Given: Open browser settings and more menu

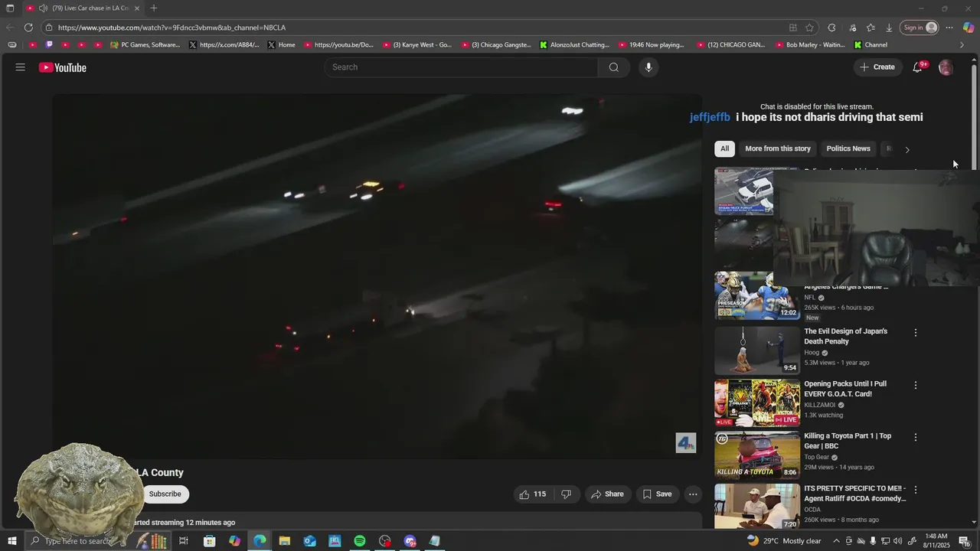Looking at the screenshot, I should [x=949, y=28].
